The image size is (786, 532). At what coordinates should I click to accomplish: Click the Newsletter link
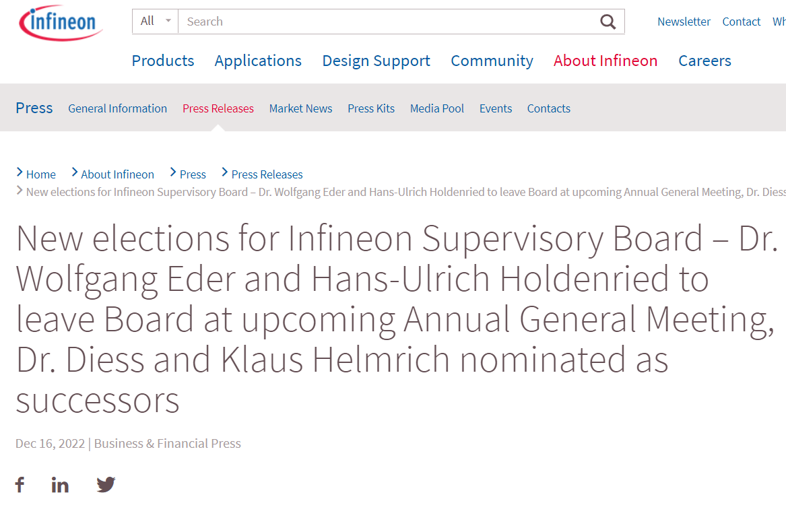click(x=684, y=22)
